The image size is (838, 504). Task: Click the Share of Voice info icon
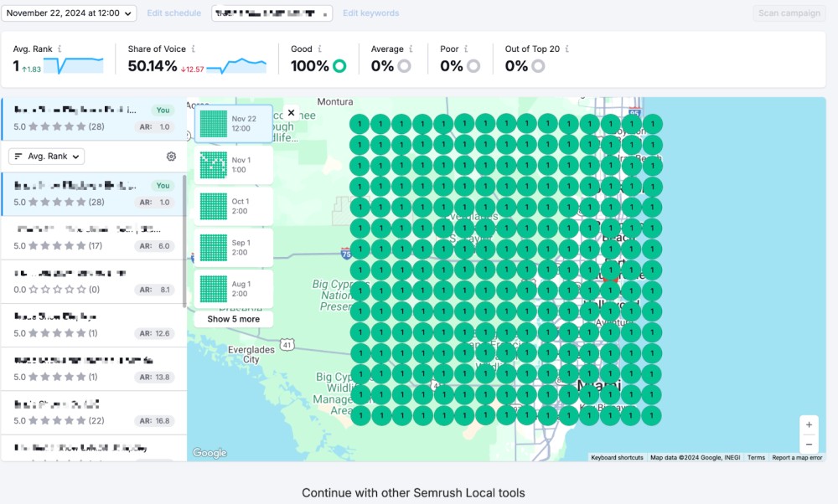[193, 49]
